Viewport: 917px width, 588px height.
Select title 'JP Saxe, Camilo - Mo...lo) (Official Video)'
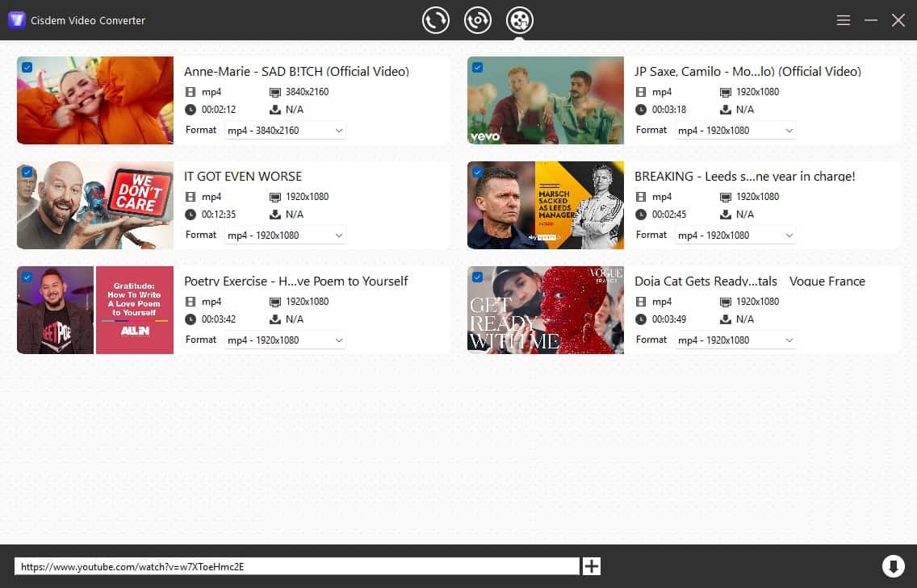pyautogui.click(x=747, y=71)
